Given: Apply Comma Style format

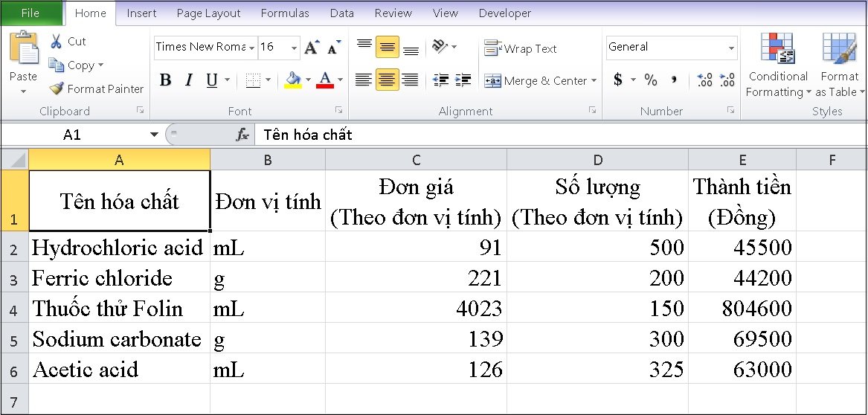Looking at the screenshot, I should pos(674,80).
